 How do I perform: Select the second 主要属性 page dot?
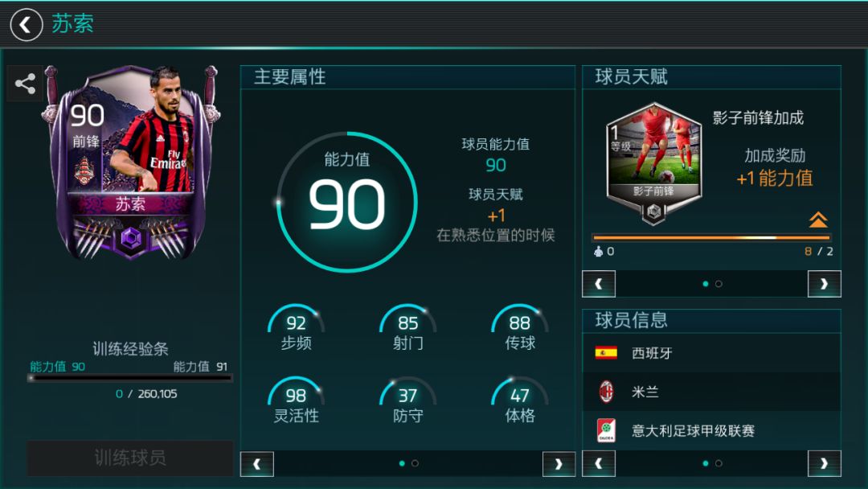point(416,463)
